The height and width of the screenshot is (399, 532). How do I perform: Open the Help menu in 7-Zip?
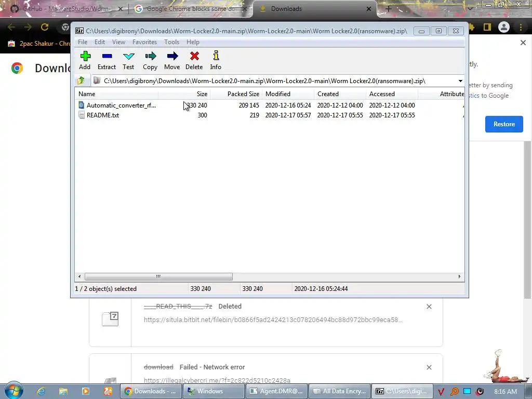pyautogui.click(x=193, y=42)
